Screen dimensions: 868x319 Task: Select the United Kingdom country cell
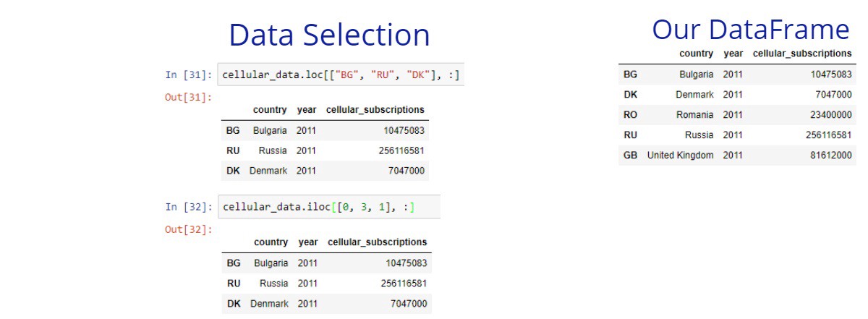click(680, 156)
